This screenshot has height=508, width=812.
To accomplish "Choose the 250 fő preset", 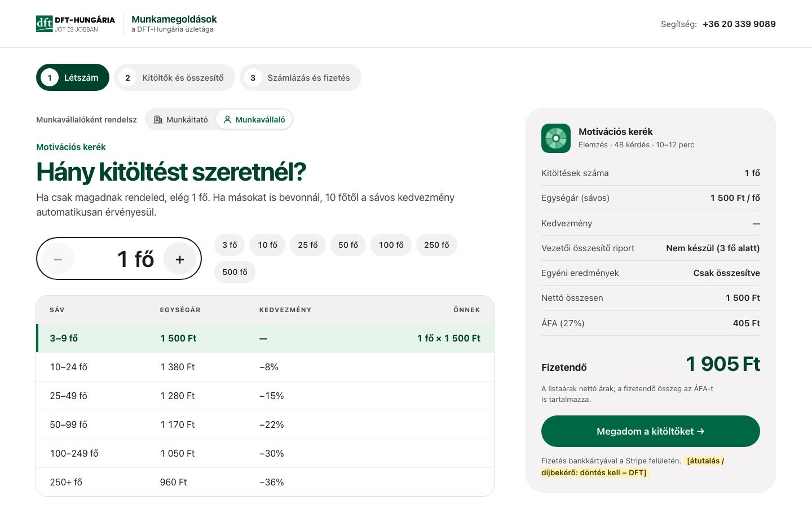I will coord(436,245).
